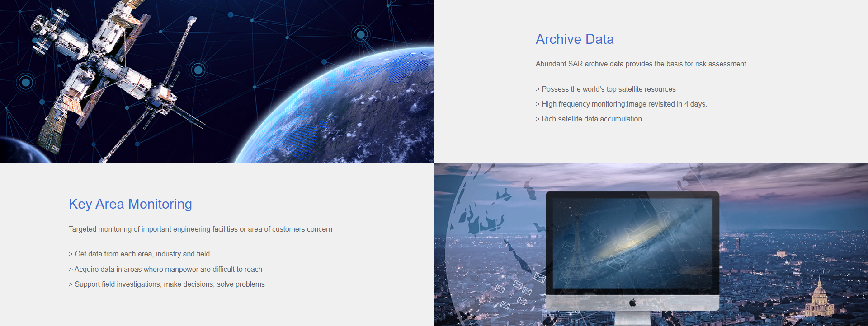
Task: Click the Archive Data heading
Action: pyautogui.click(x=575, y=39)
